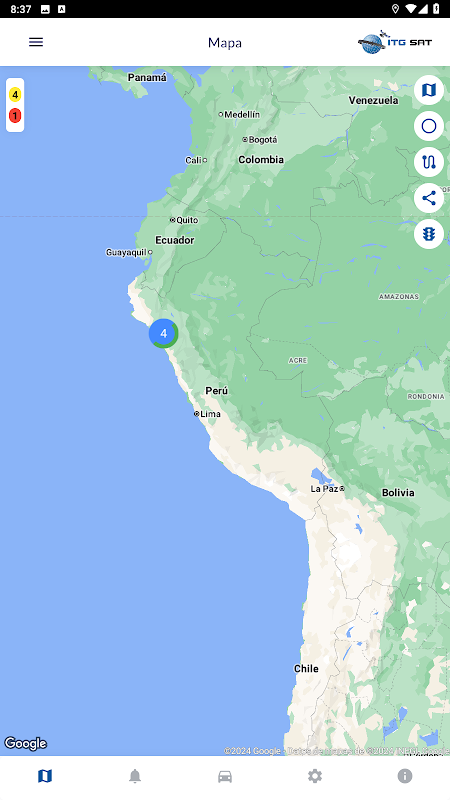The height and width of the screenshot is (800, 450).
Task: Tap the circle geofence button
Action: pos(429,126)
